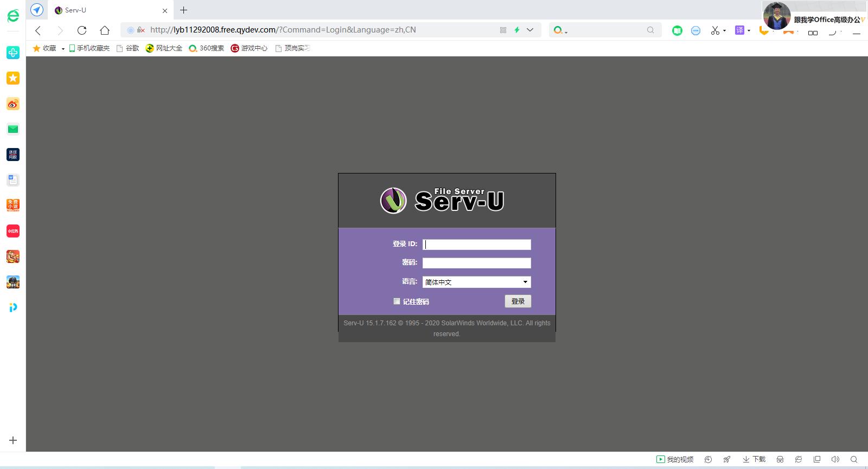Expand the address bar dropdown chevron
The width and height of the screenshot is (868, 469).
point(530,30)
